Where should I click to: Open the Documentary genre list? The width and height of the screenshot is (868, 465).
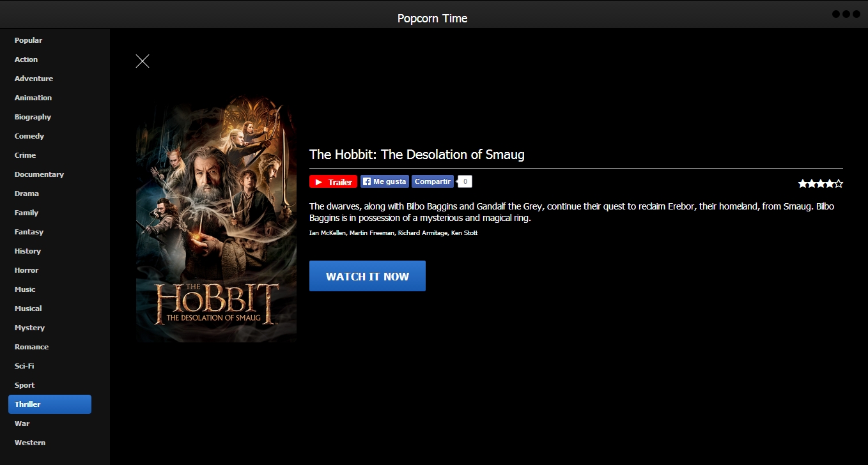point(39,174)
